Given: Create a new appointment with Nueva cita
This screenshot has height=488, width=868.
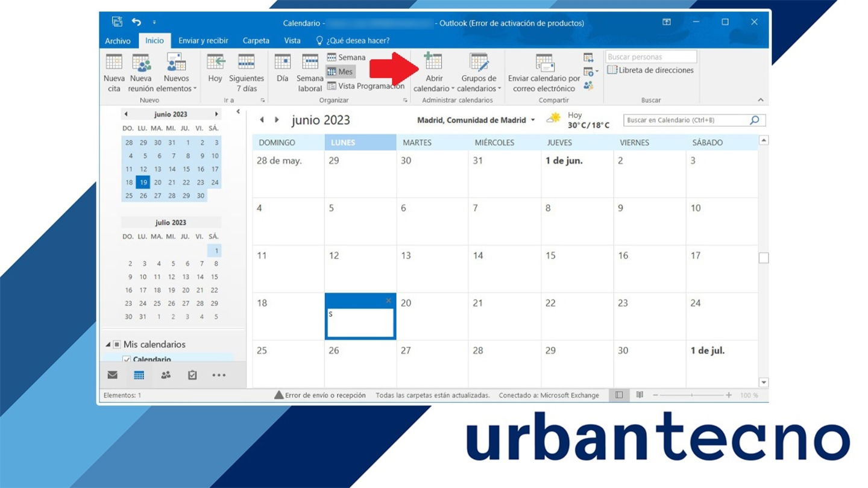Looking at the screenshot, I should [x=114, y=73].
